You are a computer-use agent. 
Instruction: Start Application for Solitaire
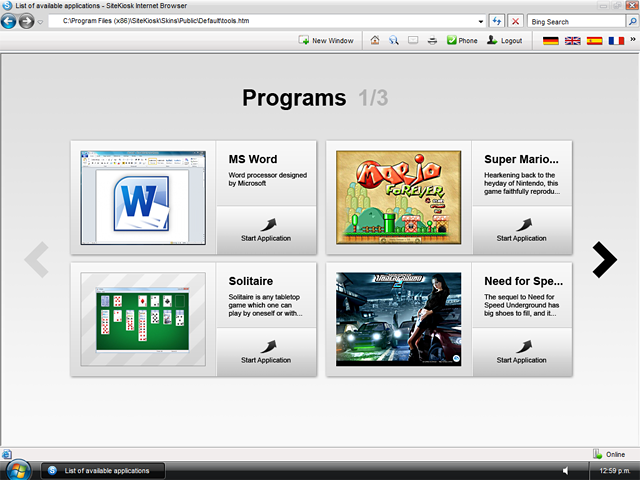tap(266, 351)
